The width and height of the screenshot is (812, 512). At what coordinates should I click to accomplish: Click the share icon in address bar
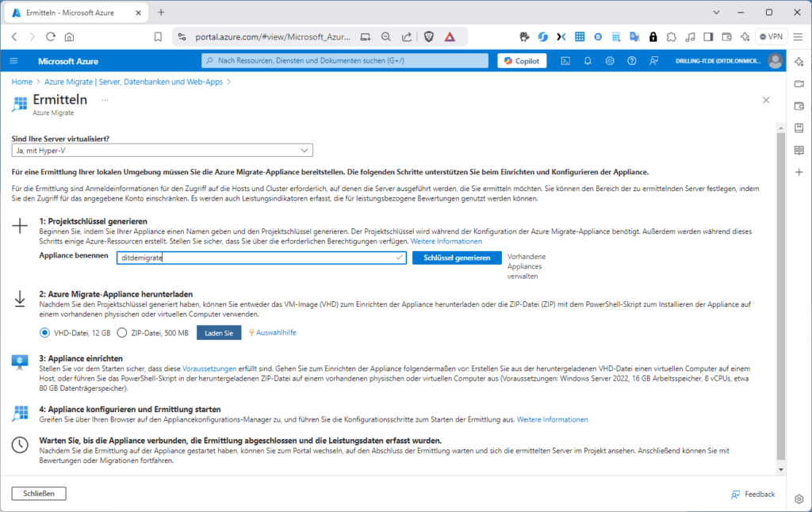click(407, 36)
